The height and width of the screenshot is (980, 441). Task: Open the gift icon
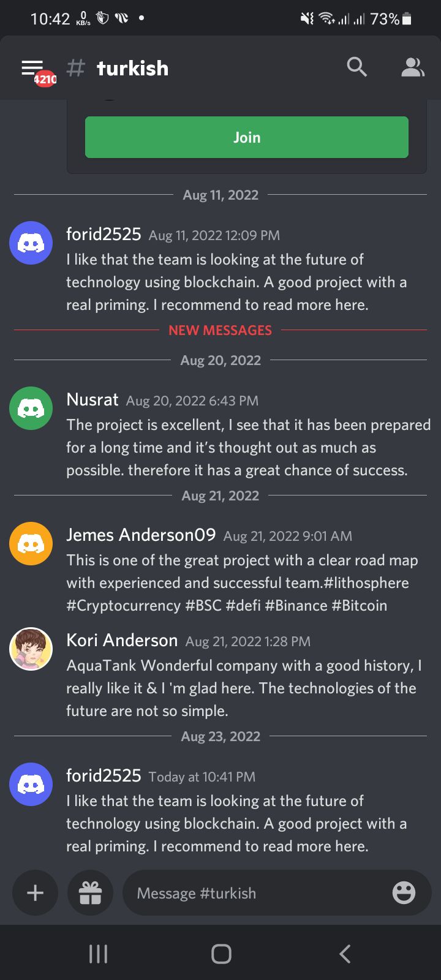[90, 893]
